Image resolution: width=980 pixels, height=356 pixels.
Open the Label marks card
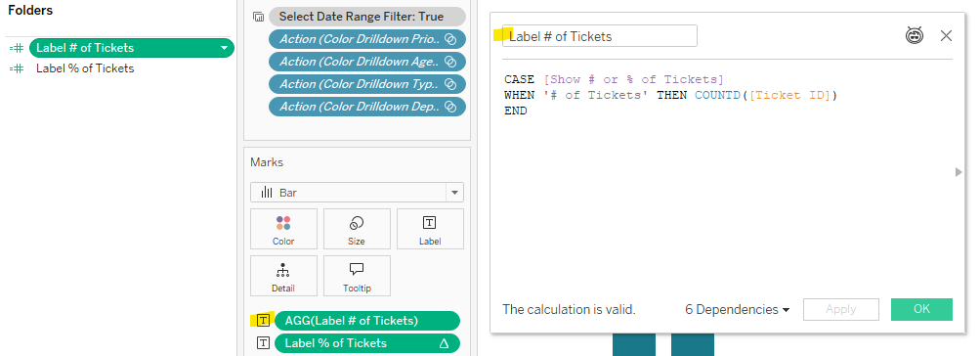point(430,229)
